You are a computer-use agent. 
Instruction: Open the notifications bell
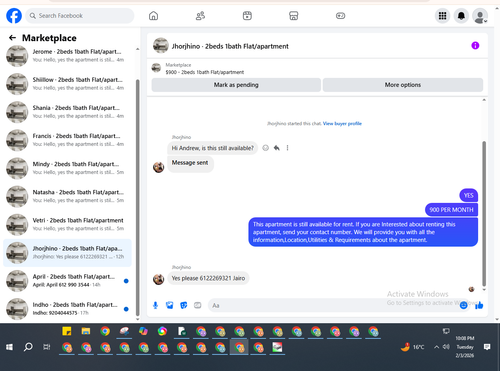tap(461, 16)
